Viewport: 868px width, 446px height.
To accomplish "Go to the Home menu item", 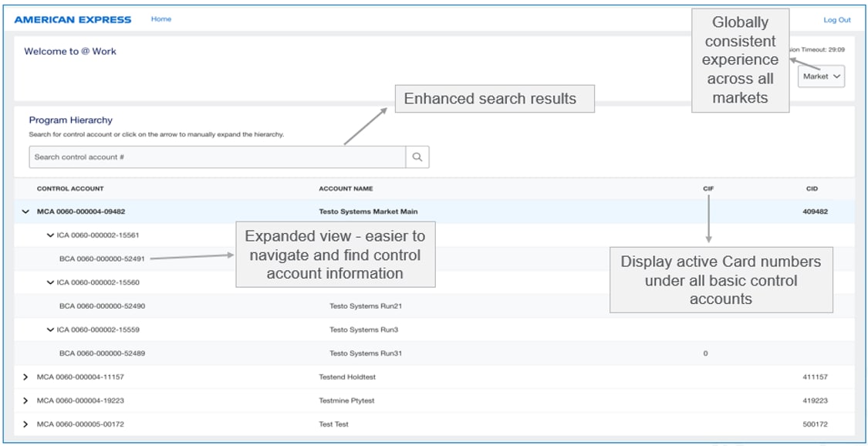I will tap(161, 19).
